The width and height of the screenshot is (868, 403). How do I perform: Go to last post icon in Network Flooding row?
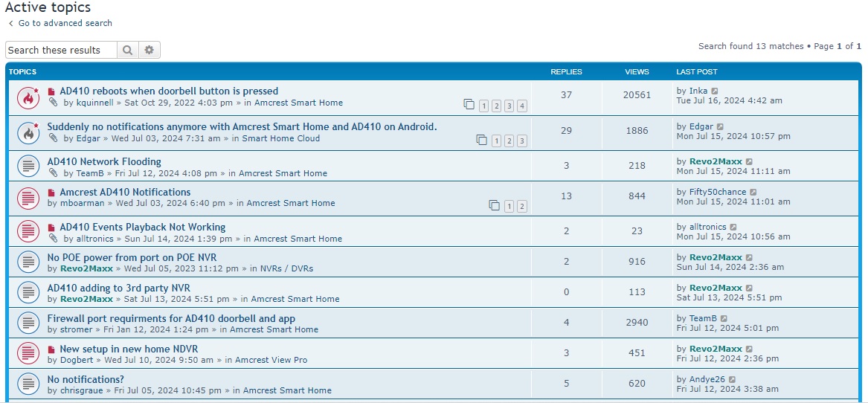pyautogui.click(x=749, y=161)
